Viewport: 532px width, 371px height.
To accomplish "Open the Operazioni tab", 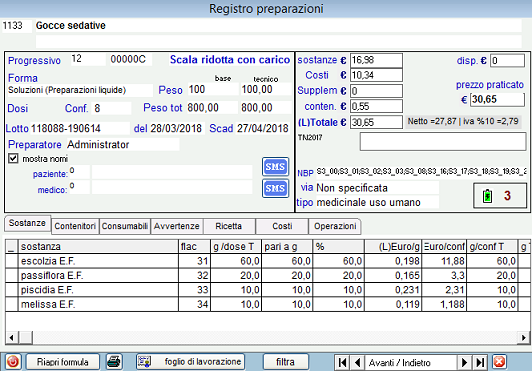I will tap(335, 226).
